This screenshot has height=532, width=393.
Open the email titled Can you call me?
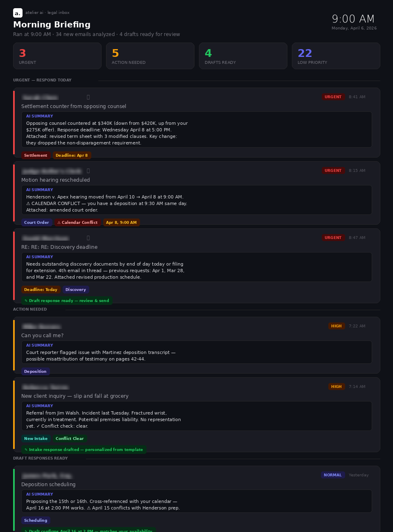coord(42,335)
